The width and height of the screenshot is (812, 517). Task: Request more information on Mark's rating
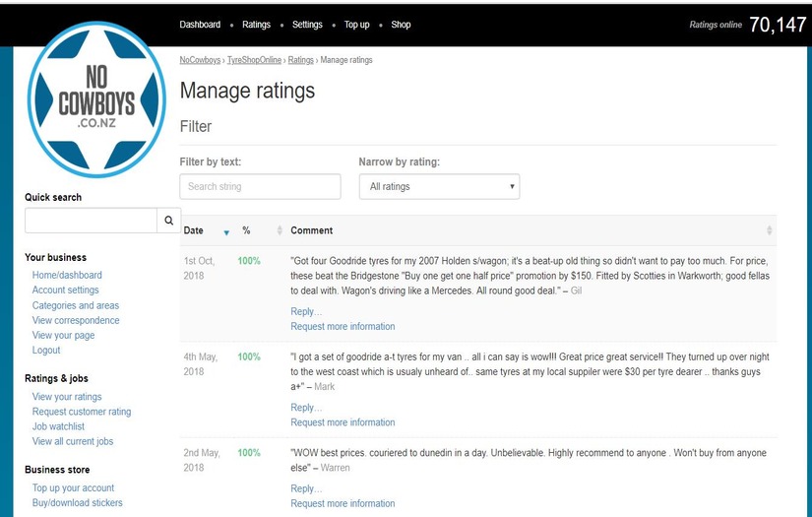(x=343, y=422)
